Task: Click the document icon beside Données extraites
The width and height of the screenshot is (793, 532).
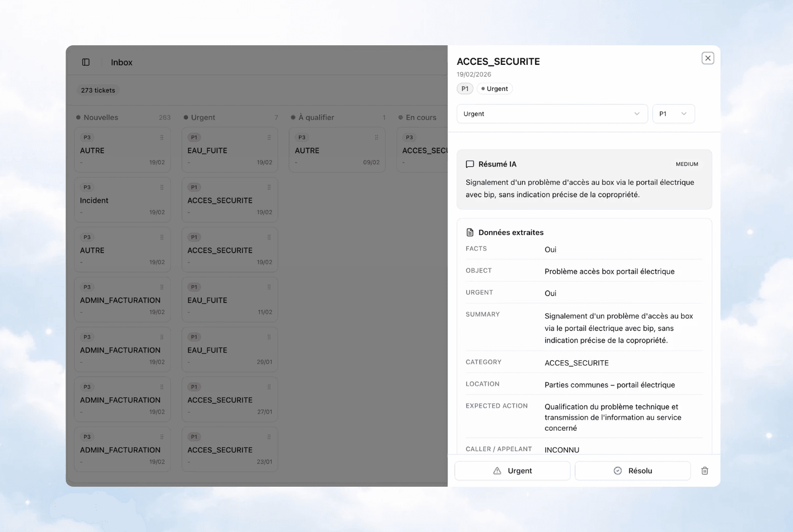Action: pyautogui.click(x=470, y=232)
